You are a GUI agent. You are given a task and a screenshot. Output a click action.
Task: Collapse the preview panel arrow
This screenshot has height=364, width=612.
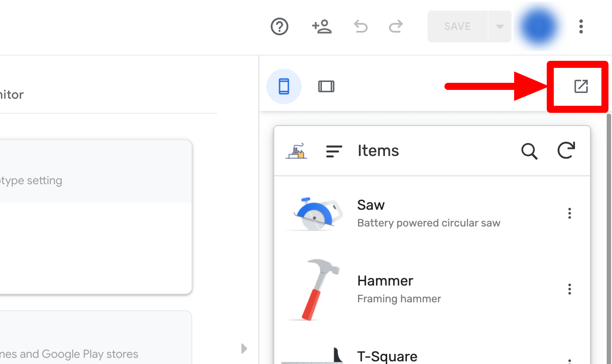[244, 349]
